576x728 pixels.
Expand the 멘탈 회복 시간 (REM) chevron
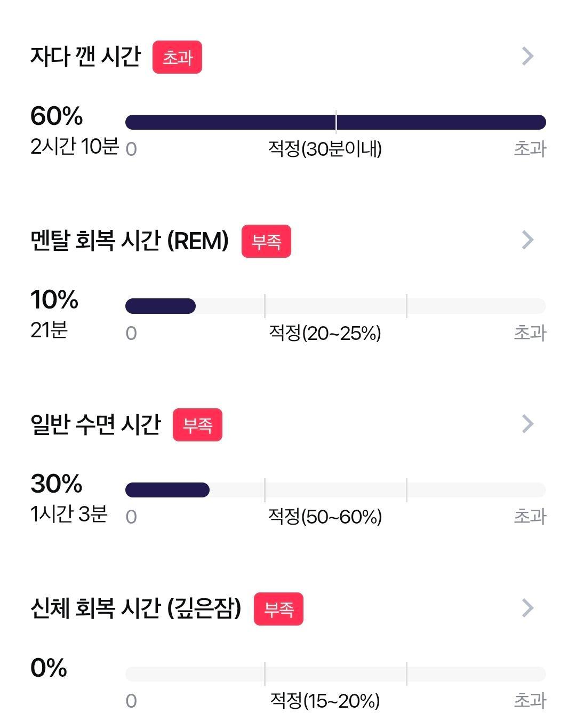(x=527, y=240)
